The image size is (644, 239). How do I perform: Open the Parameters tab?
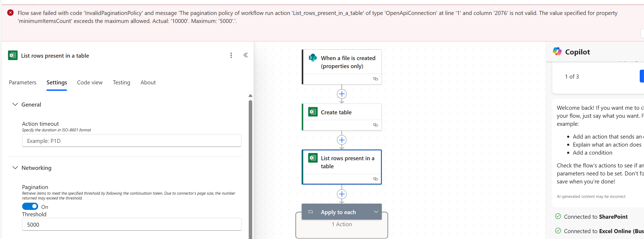[x=23, y=83]
